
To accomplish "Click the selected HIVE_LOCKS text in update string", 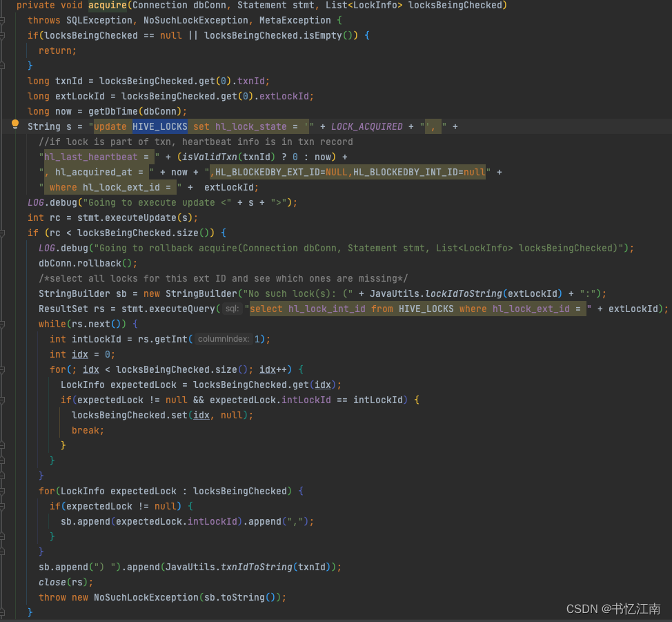I will point(160,126).
